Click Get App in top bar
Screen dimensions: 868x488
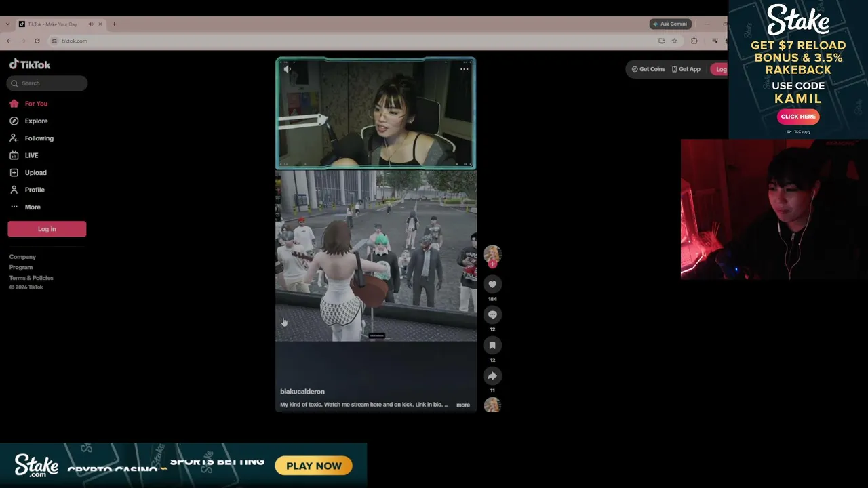coord(686,69)
